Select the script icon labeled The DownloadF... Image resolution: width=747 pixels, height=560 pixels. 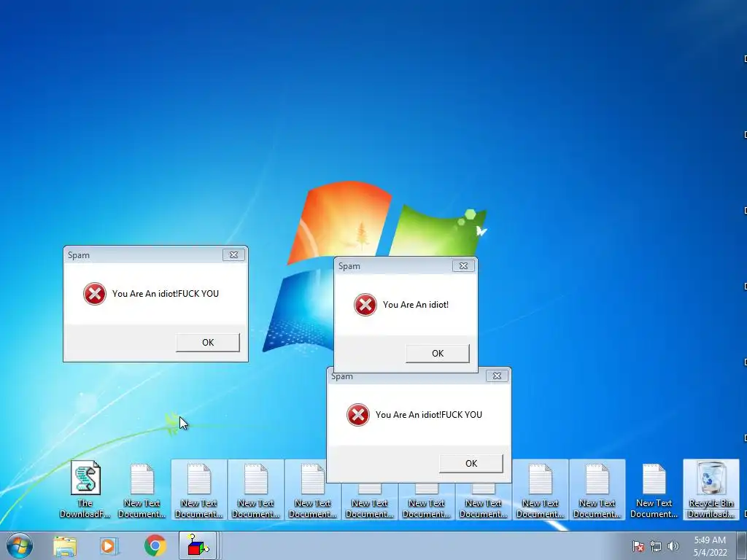tap(85, 489)
